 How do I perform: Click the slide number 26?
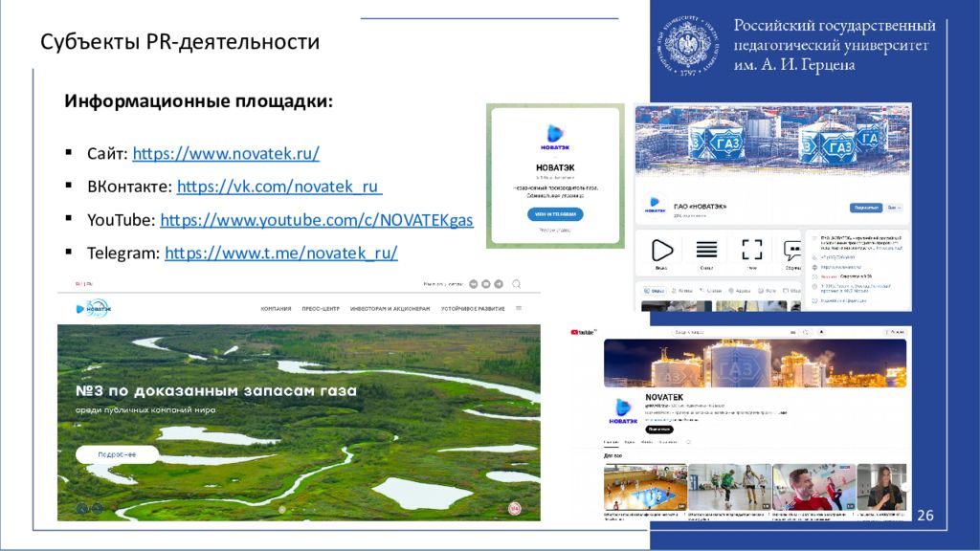(925, 516)
